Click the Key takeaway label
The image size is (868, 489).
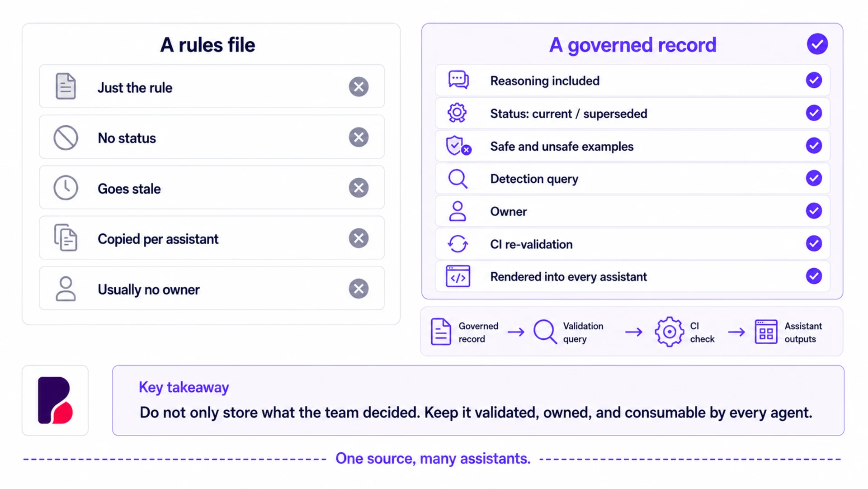click(184, 387)
